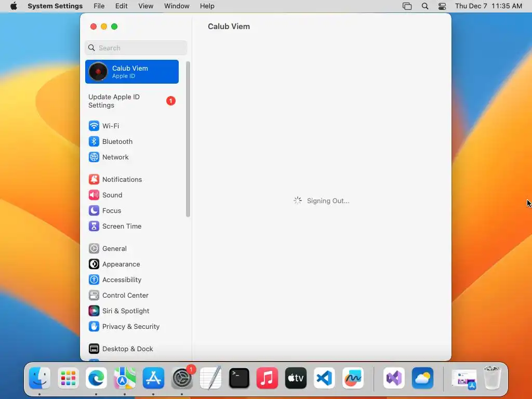The image size is (532, 399).
Task: Open Music app from the Dock
Action: (x=268, y=378)
